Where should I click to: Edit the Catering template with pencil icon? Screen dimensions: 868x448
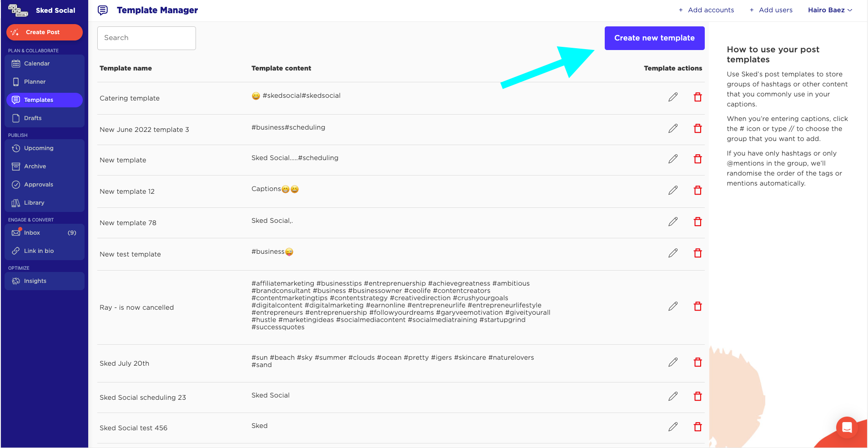coord(673,97)
